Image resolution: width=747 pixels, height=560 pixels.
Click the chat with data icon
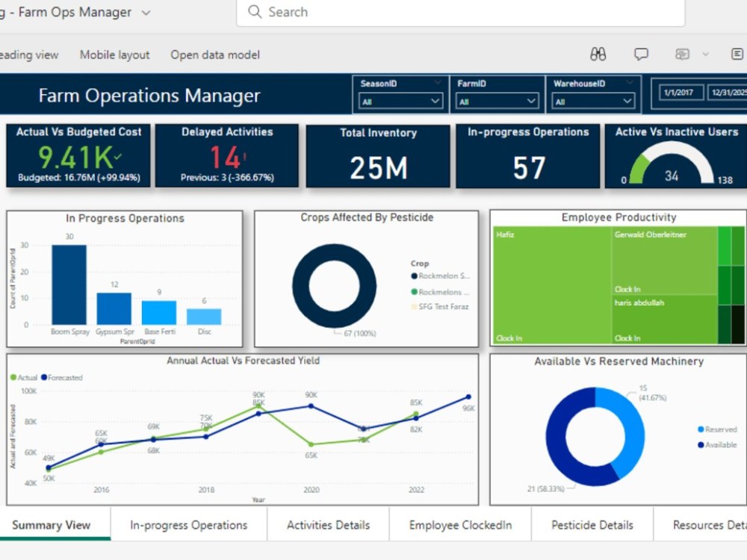pos(682,55)
